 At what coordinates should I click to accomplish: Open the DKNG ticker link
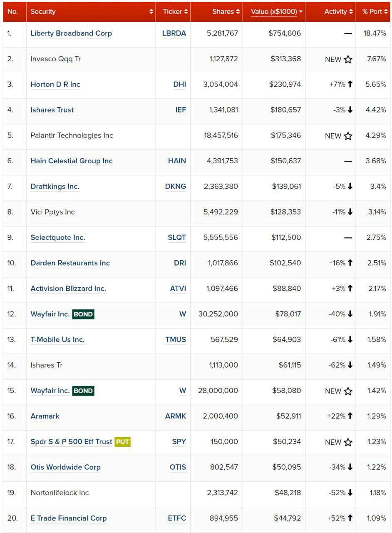pyautogui.click(x=176, y=187)
